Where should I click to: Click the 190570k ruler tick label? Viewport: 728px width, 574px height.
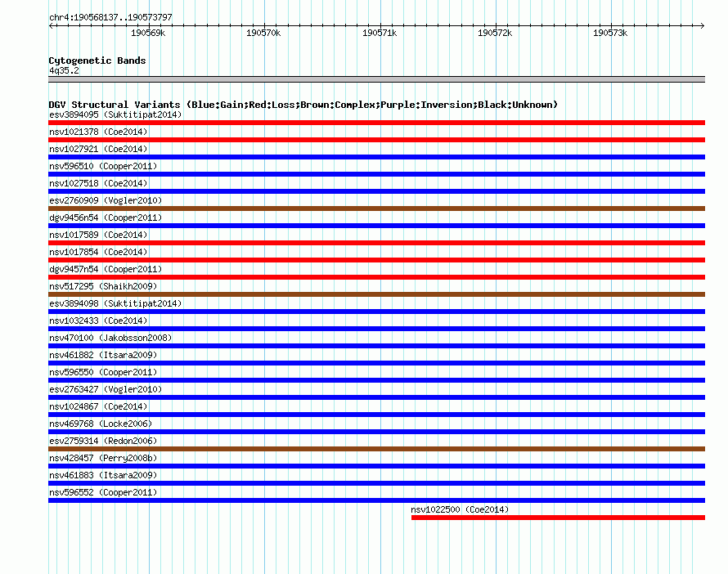(263, 33)
